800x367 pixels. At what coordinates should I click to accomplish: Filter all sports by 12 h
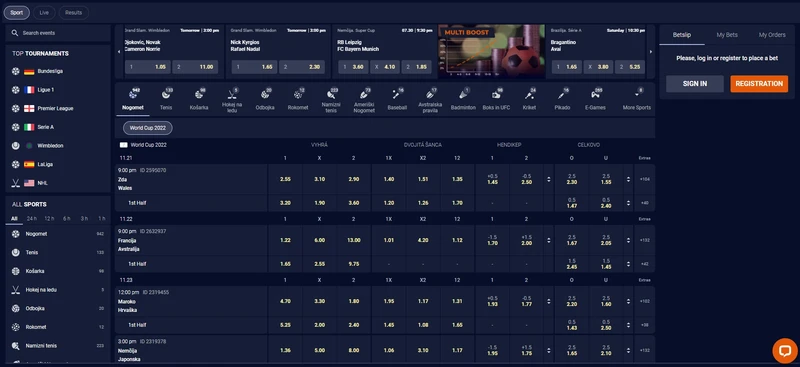(x=49, y=218)
